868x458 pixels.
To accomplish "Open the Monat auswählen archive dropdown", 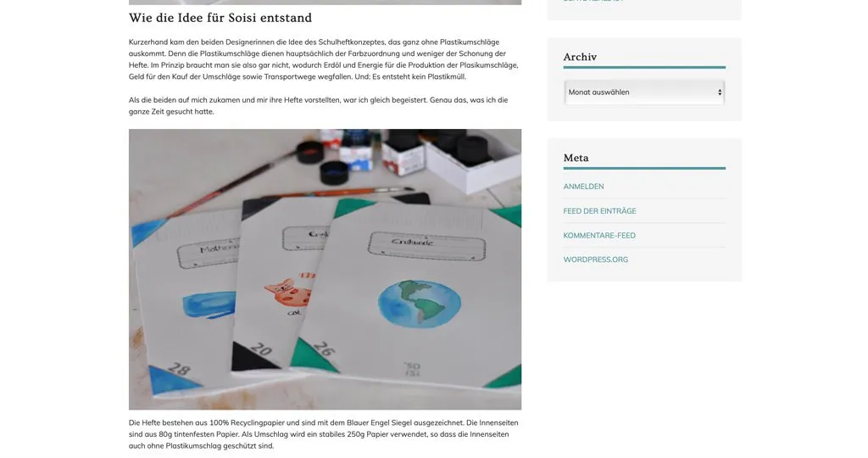I will click(644, 92).
